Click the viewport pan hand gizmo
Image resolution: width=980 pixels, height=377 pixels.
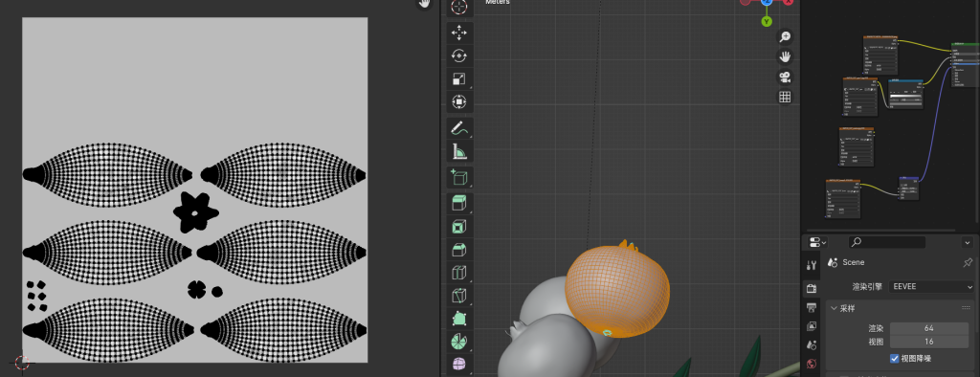785,56
